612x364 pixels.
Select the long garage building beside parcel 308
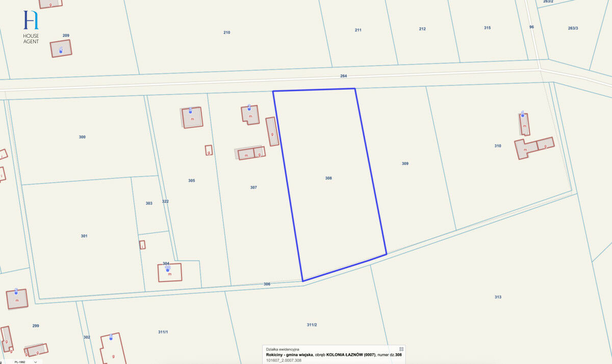tap(272, 132)
